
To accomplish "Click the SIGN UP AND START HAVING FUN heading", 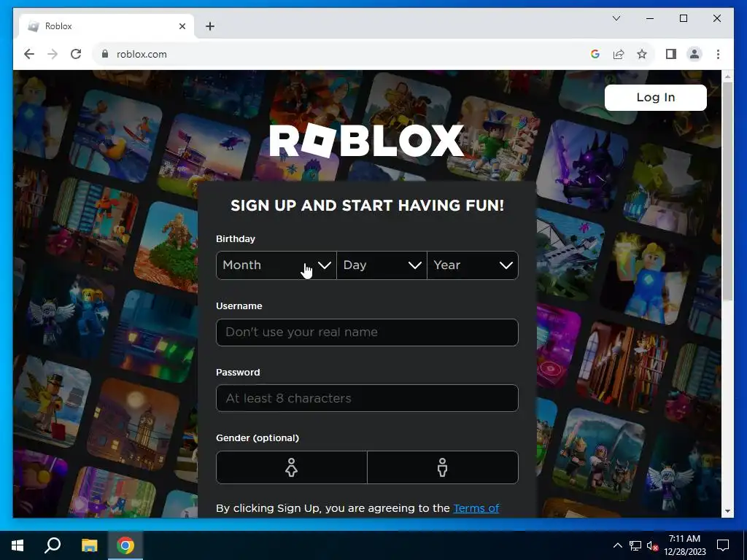I will 368,205.
